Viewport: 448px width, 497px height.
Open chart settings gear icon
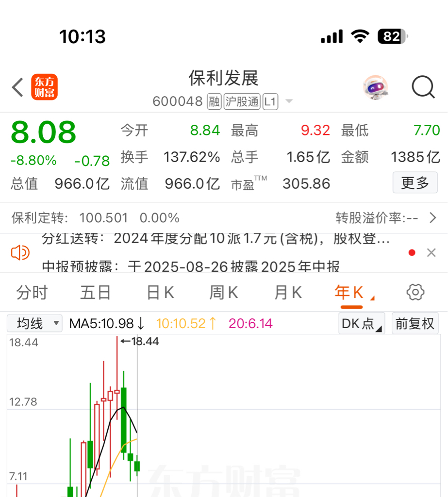(415, 292)
